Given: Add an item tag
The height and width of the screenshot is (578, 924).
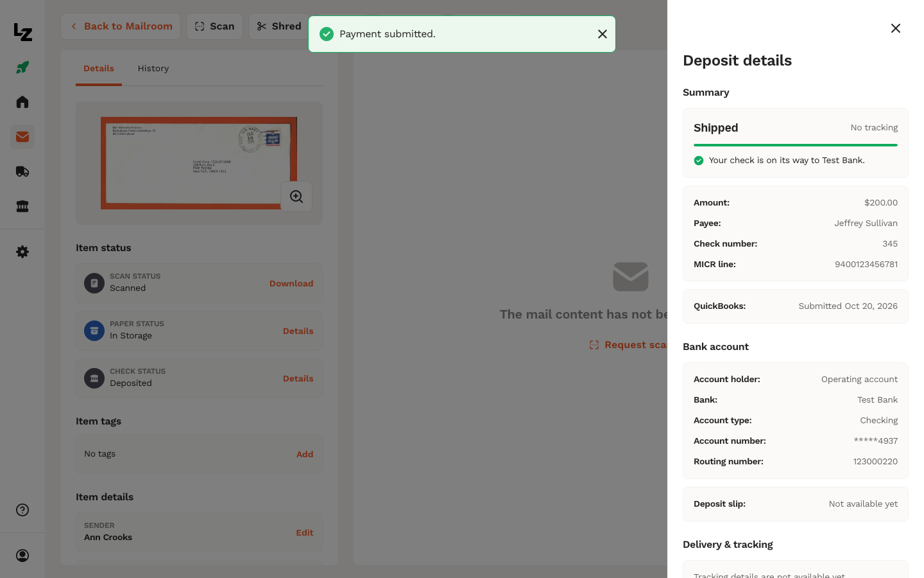Looking at the screenshot, I should [305, 455].
